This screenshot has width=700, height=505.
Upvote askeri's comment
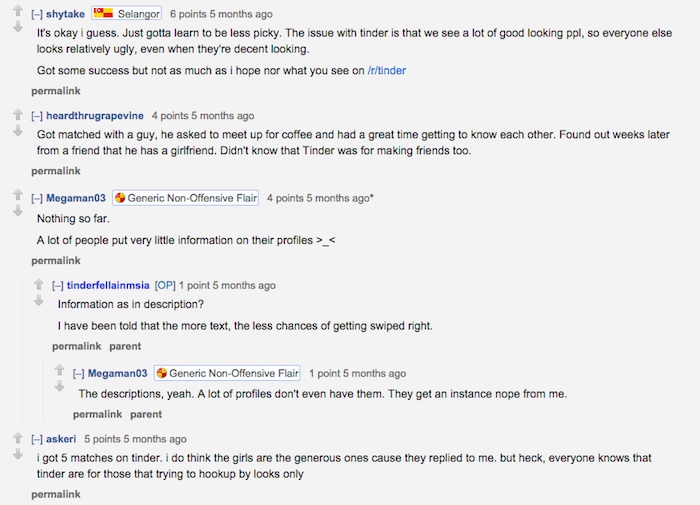pyautogui.click(x=17, y=438)
